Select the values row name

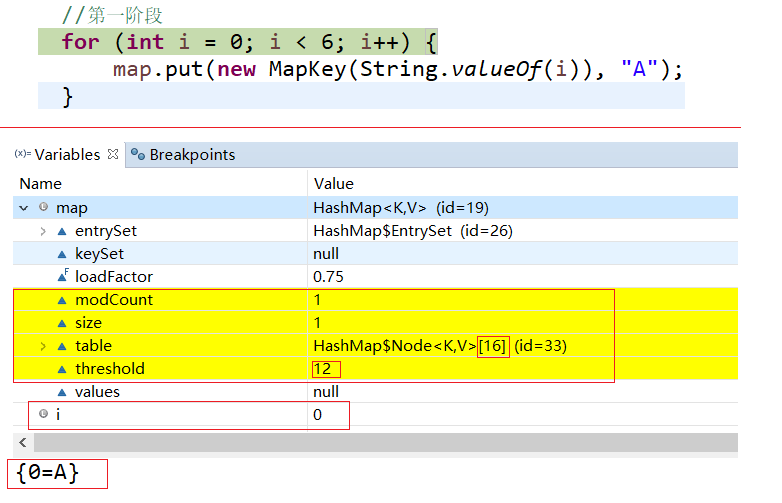(97, 392)
